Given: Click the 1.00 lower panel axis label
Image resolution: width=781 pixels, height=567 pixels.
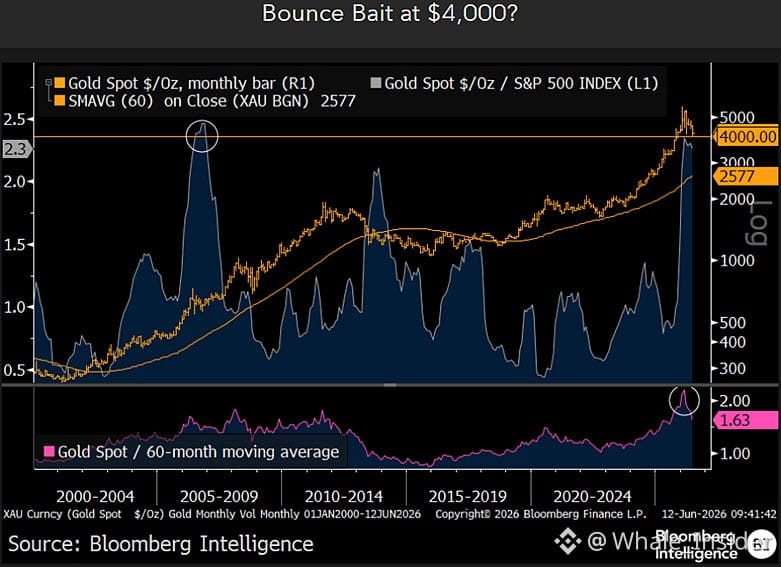Looking at the screenshot, I should coord(735,454).
